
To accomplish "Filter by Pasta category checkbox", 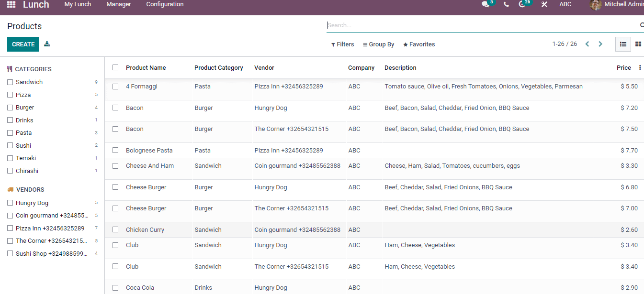I will coord(10,133).
